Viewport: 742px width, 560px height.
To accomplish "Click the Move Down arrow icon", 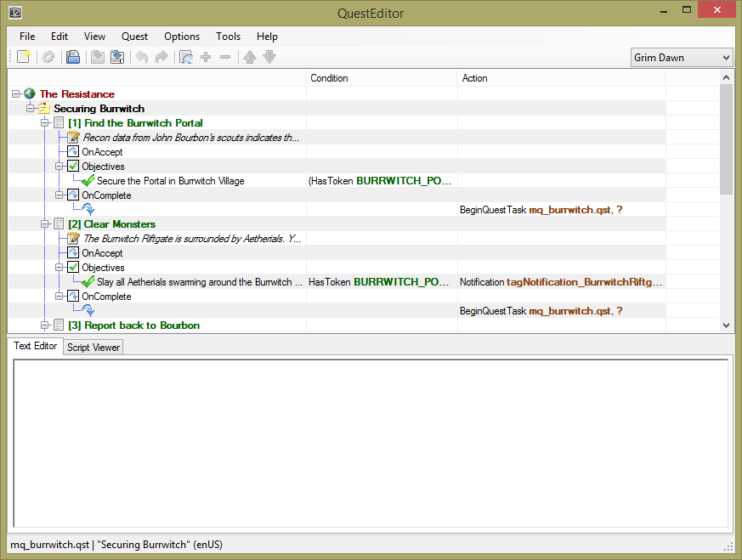I will click(269, 58).
